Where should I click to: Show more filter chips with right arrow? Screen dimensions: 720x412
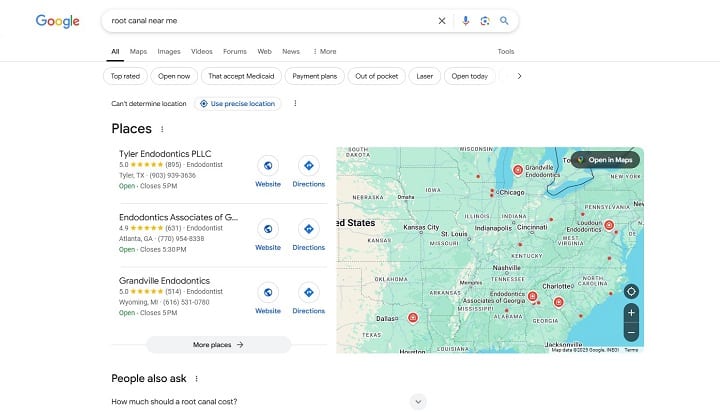[519, 76]
